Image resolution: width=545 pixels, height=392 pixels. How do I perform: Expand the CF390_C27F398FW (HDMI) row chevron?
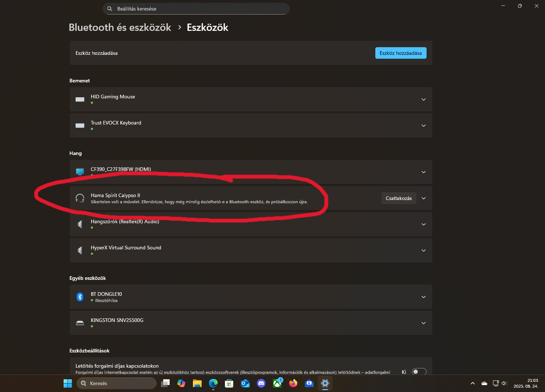coord(424,172)
